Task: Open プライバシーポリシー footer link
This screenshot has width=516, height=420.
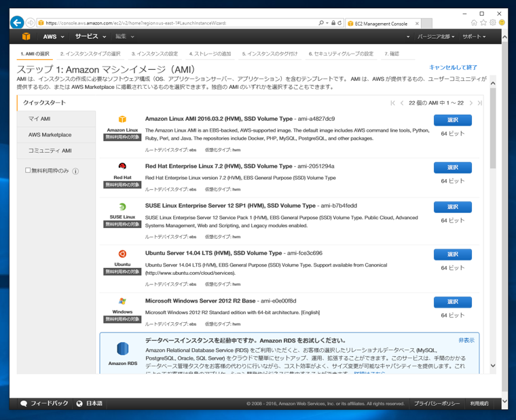Action: tap(437, 404)
